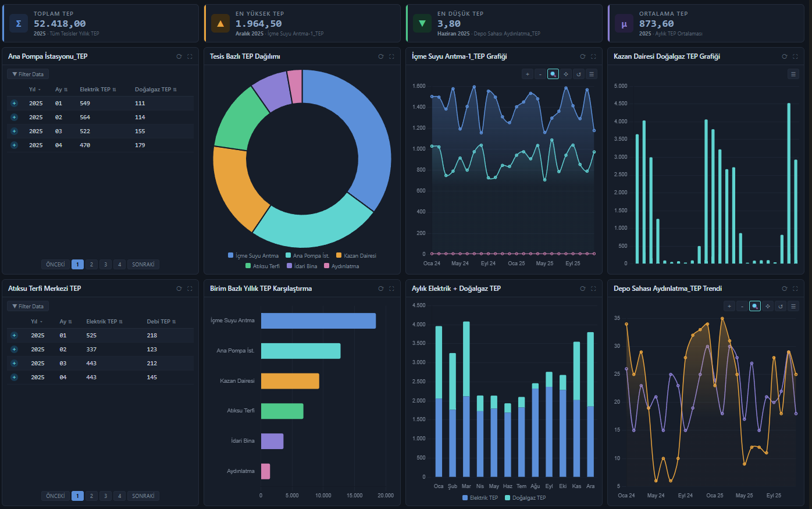The width and height of the screenshot is (812, 509).
Task: Refresh the Atıksu Terfi Merkezi TEP panel
Action: (179, 289)
